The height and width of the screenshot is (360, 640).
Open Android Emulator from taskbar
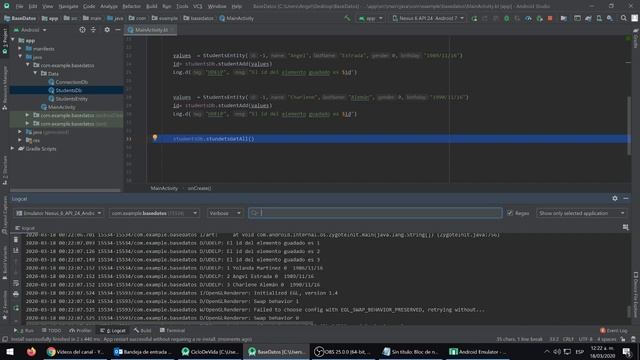[x=478, y=351]
